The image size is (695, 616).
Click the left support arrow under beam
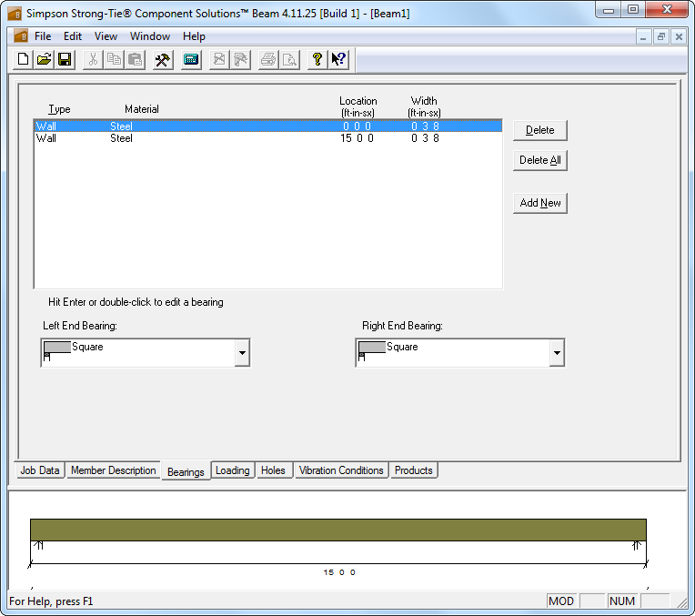(x=39, y=545)
